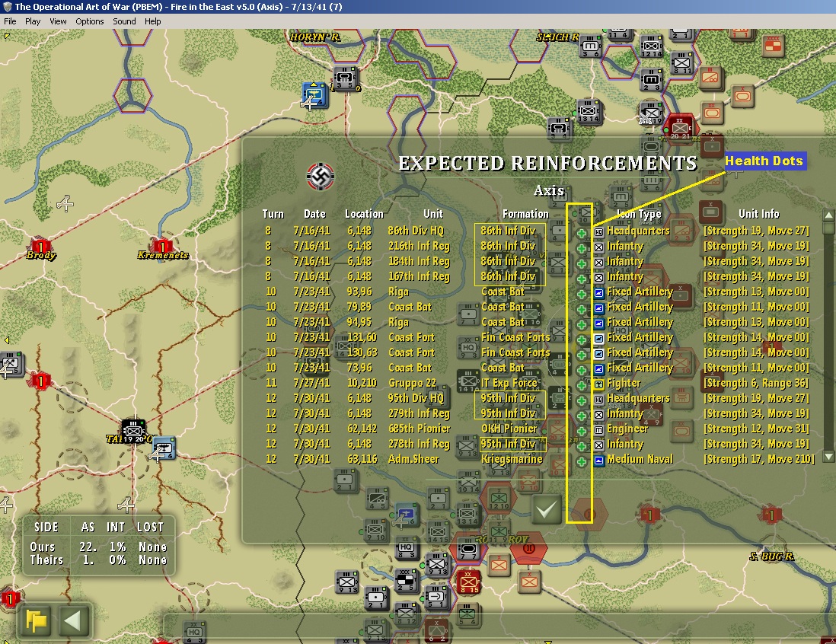Click the Theirs row in side status panel
This screenshot has width=836, height=644.
pyautogui.click(x=99, y=560)
